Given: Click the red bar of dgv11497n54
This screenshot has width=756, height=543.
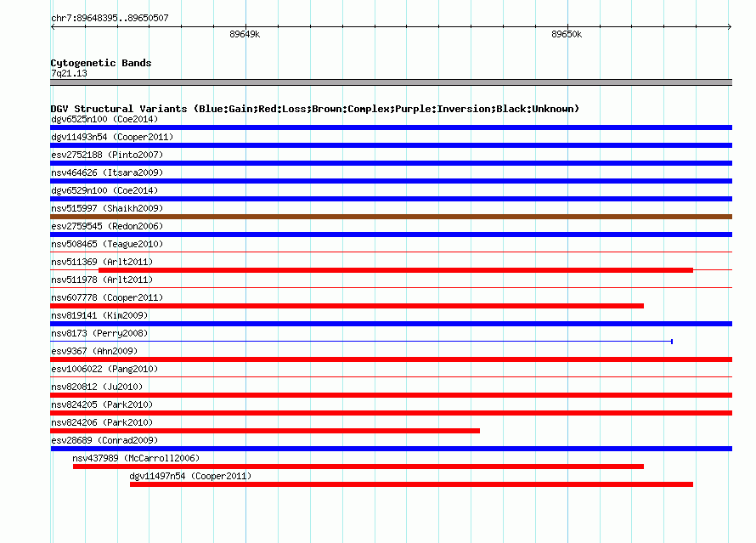Looking at the screenshot, I should pos(411,484).
